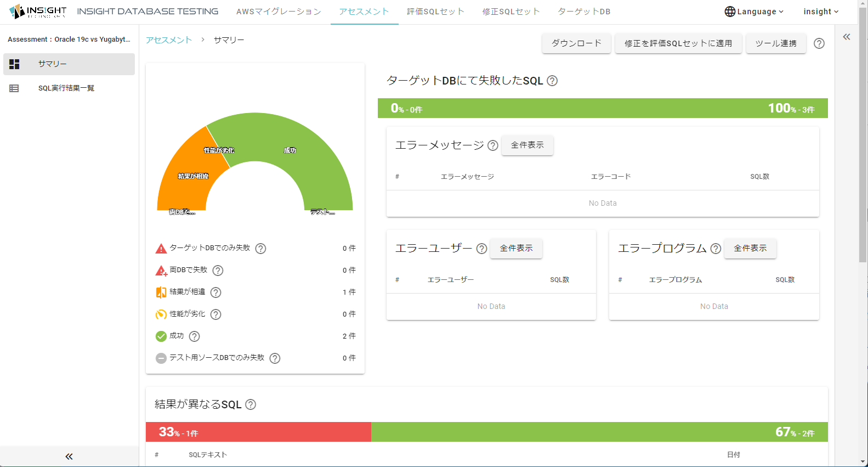Select サマリー in the sidebar
Image resolution: width=868 pixels, height=467 pixels.
click(x=69, y=64)
